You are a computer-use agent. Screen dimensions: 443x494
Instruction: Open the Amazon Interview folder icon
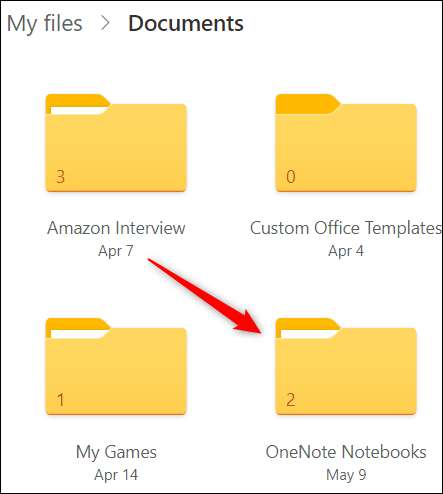pos(116,143)
